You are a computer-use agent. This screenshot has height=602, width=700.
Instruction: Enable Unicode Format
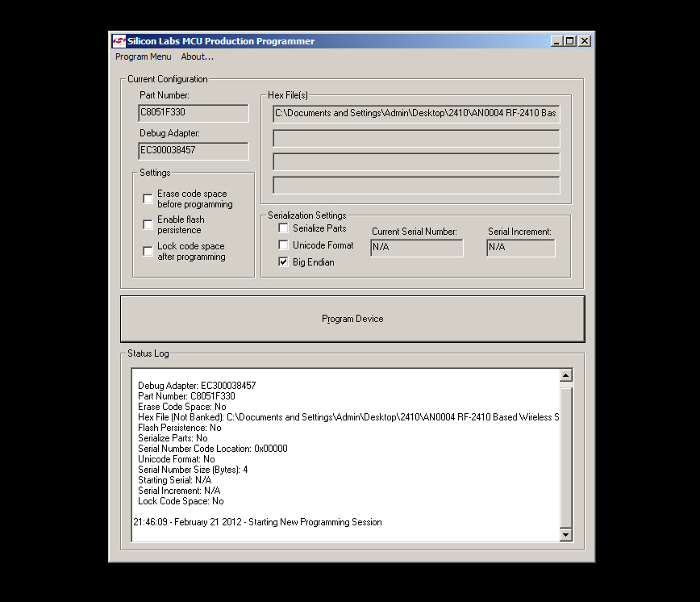[x=283, y=245]
